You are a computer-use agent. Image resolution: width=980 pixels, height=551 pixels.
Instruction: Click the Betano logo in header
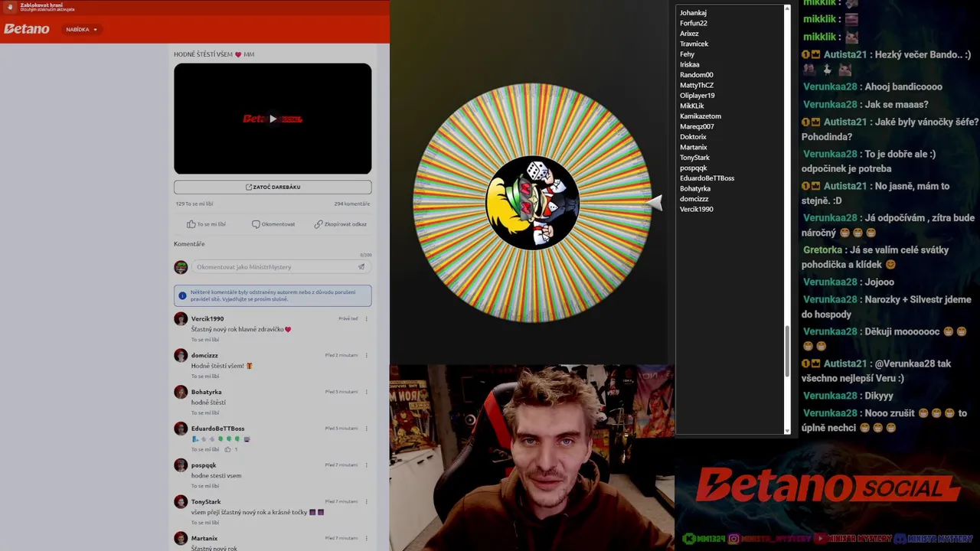pyautogui.click(x=26, y=29)
